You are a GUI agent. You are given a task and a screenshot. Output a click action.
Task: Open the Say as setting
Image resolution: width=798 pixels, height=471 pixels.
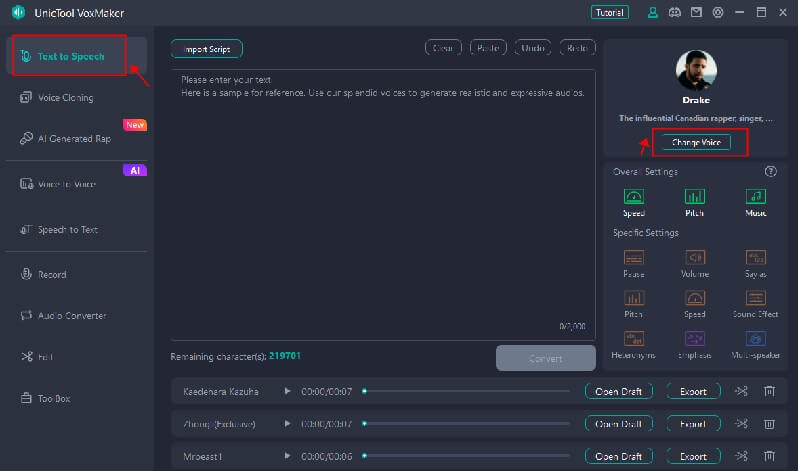756,262
